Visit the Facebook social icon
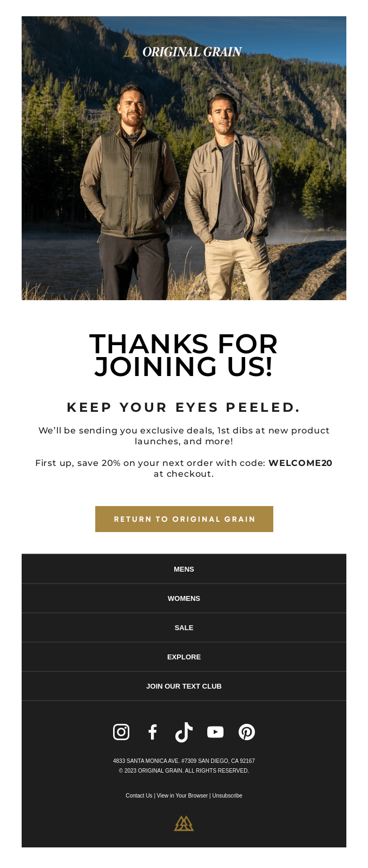This screenshot has height=868, width=368. point(153,731)
